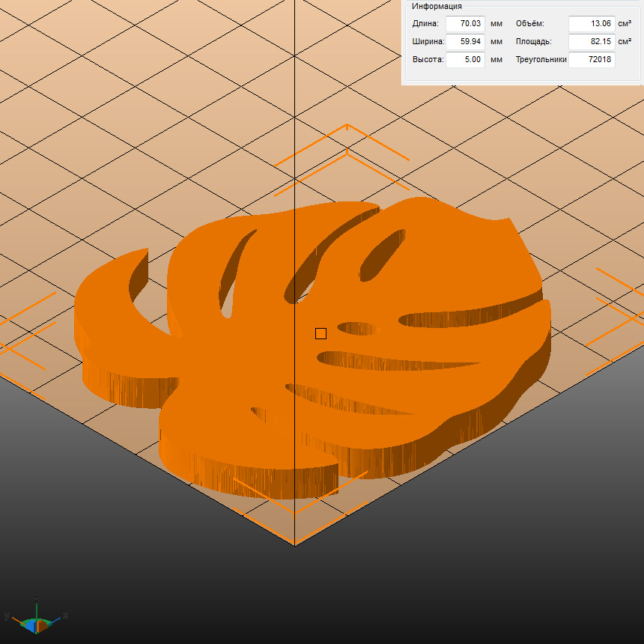Screen dimensions: 644x644
Task: Click the Ширина value field showing 59.94
Action: pos(465,41)
